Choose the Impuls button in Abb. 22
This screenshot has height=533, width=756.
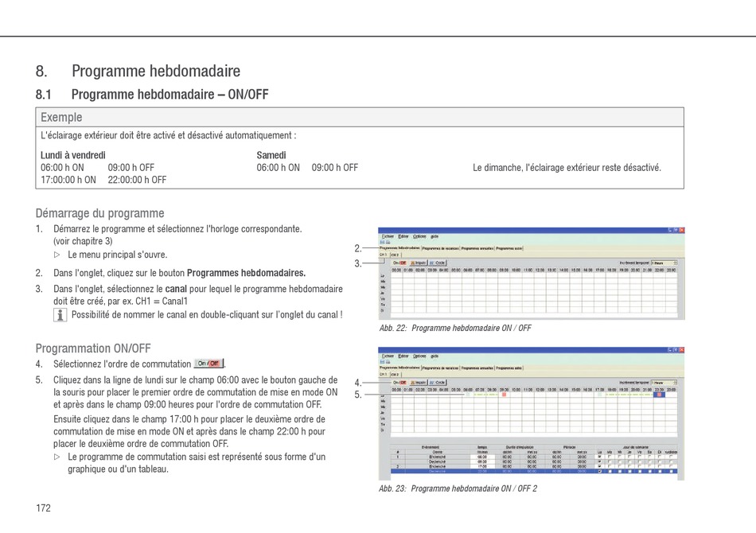(418, 263)
